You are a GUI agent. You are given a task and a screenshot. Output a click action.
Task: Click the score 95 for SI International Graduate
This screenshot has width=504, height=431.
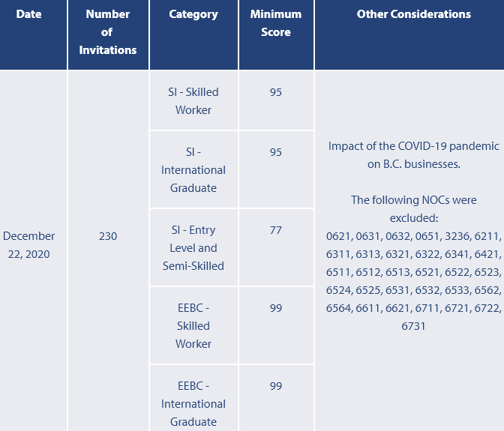276,152
